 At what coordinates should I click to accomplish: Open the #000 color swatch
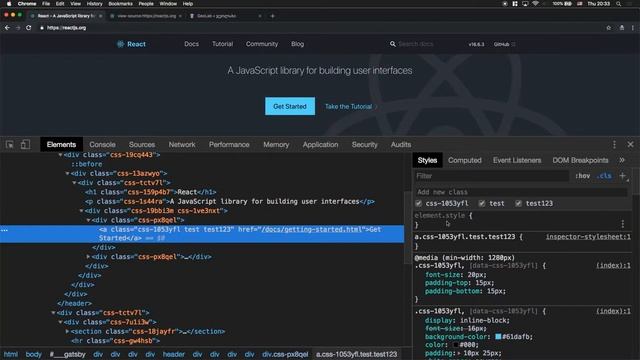[x=456, y=345]
